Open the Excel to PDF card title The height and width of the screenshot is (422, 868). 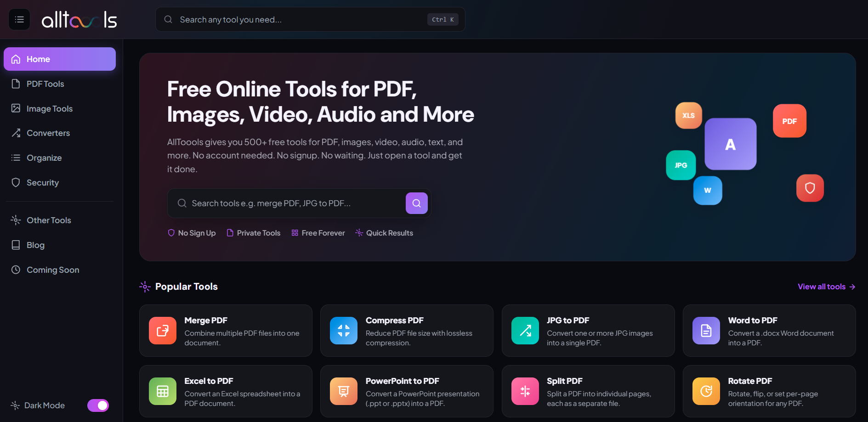[x=209, y=381]
